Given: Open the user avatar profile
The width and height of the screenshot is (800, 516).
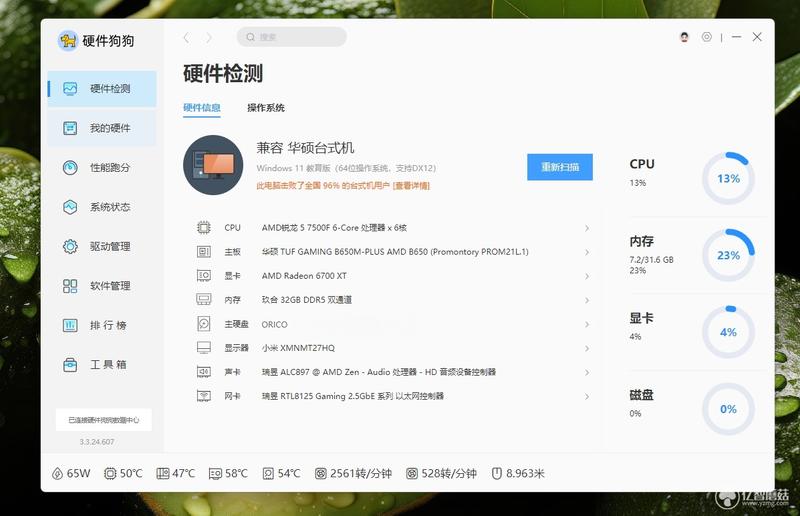Looking at the screenshot, I should 684,37.
